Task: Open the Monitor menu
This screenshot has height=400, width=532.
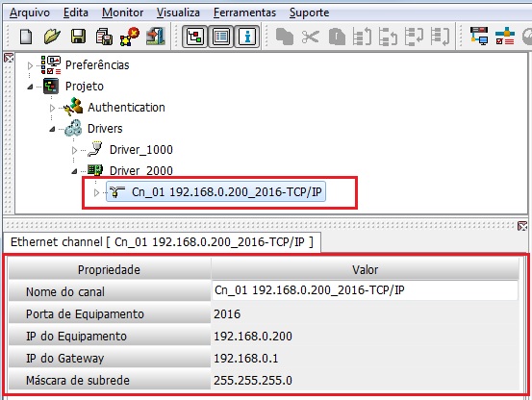Action: point(122,12)
